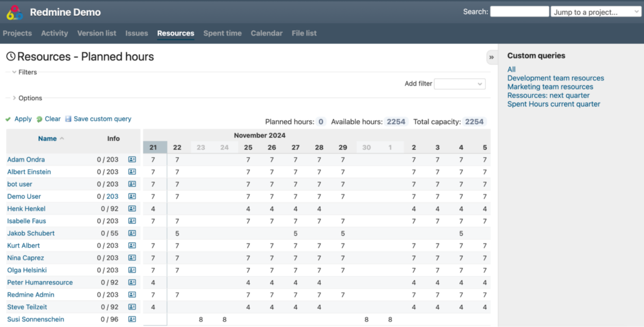Click Jakob Schubert's contact card icon
Image resolution: width=644 pixels, height=327 pixels.
click(132, 233)
